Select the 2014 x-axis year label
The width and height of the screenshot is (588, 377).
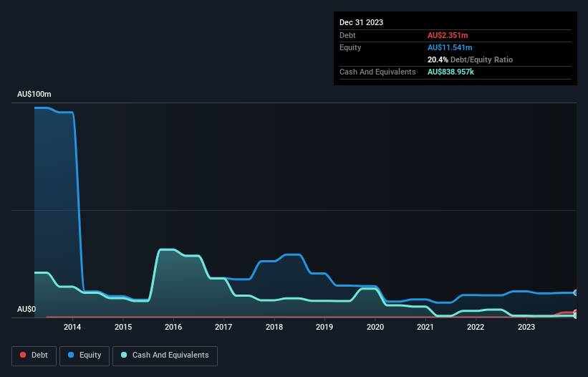point(72,328)
